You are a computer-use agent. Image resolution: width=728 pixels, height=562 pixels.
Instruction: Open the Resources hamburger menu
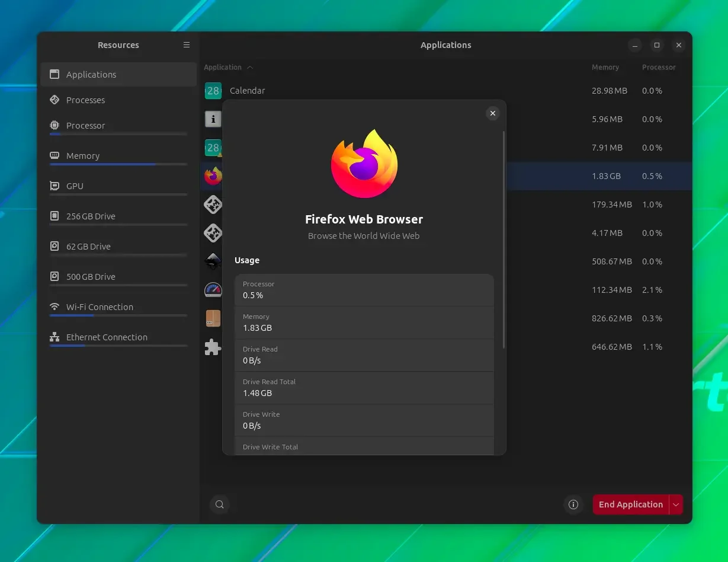(x=187, y=45)
